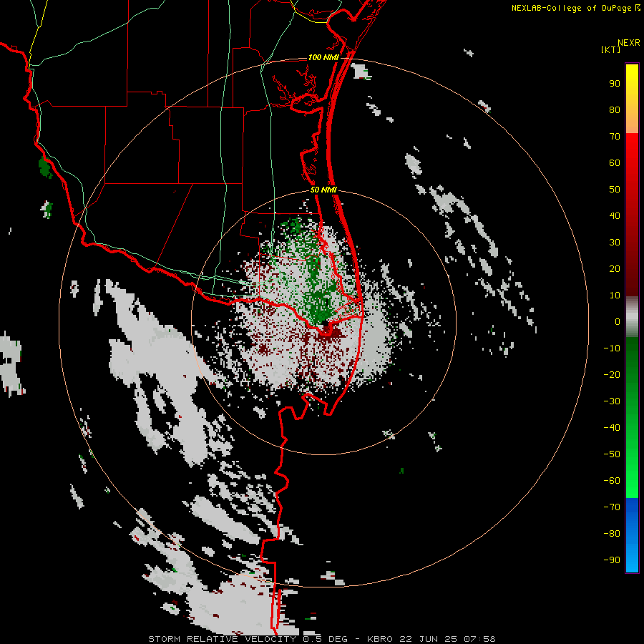Click the yellow top segment of color bar
This screenshot has height=644, width=644.
point(632,99)
